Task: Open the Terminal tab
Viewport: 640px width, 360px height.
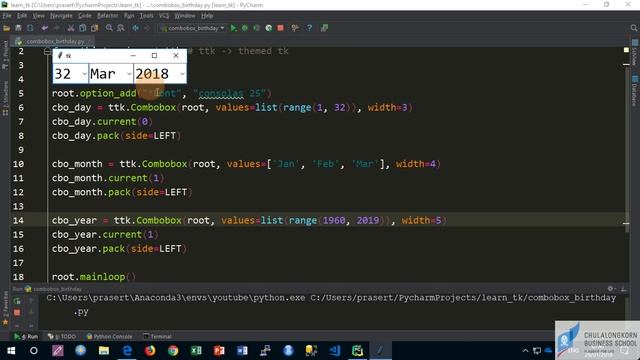Action: [x=157, y=336]
